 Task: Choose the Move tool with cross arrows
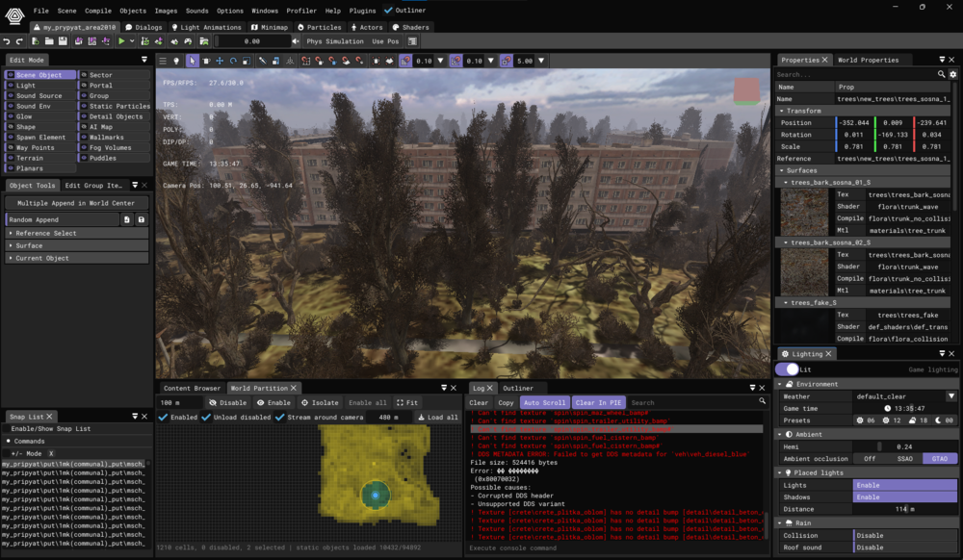pyautogui.click(x=220, y=61)
